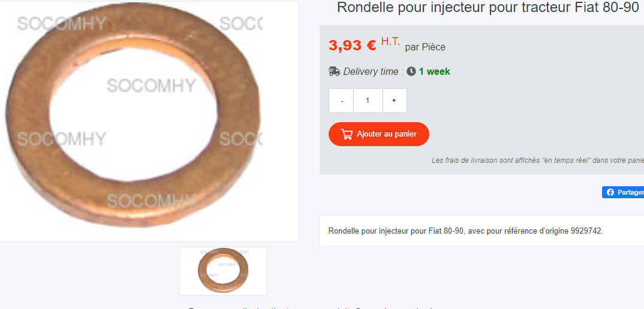Screen dimensions: 644x309
Task: Click the red 3,93 € price
Action: pyautogui.click(x=353, y=45)
